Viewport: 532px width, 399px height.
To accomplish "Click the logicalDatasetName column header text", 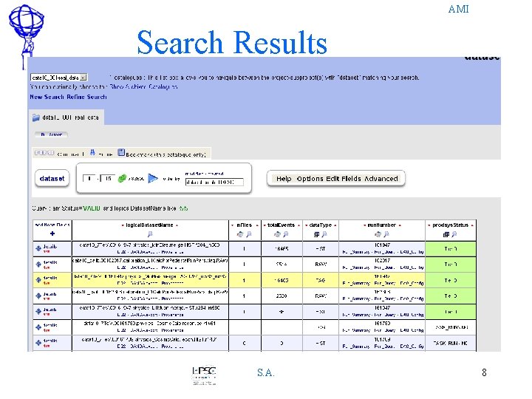I will (149, 225).
